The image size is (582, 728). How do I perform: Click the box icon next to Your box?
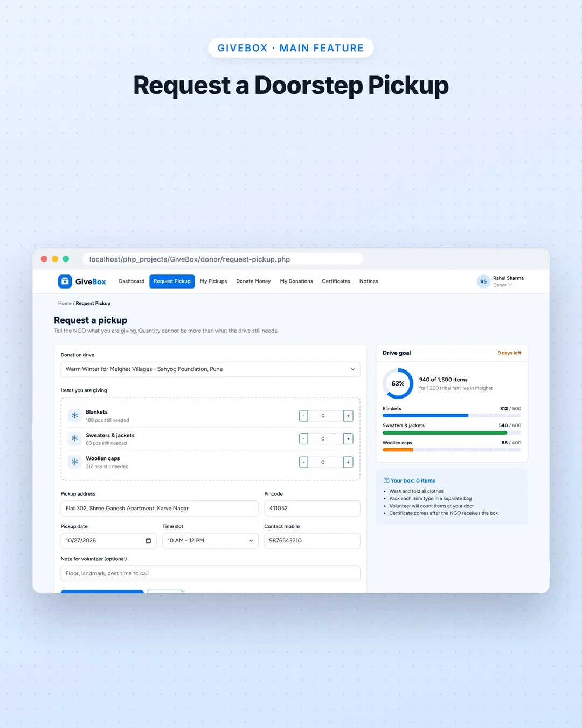386,480
